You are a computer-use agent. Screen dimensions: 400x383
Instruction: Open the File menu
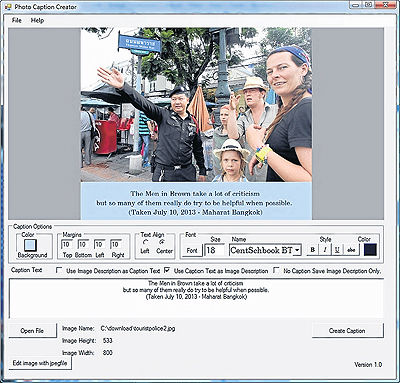(x=17, y=20)
